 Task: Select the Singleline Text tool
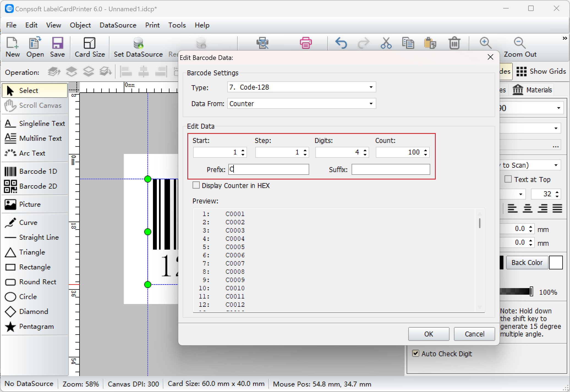click(x=35, y=123)
